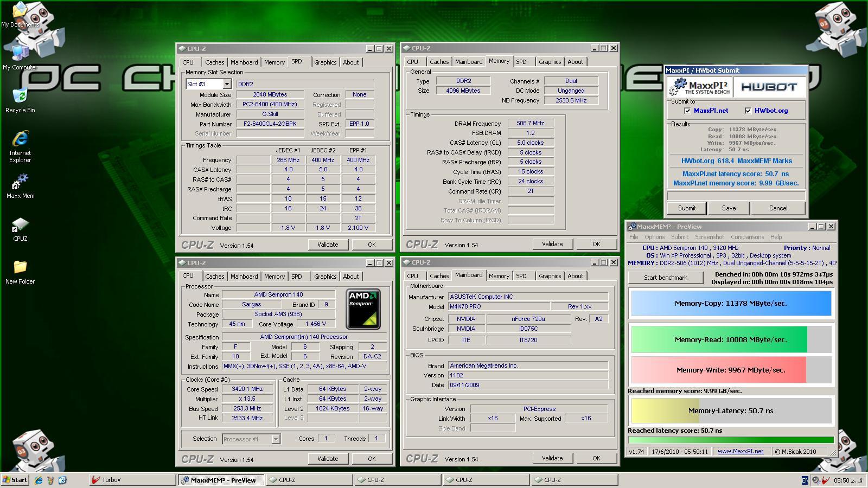The width and height of the screenshot is (868, 488).
Task: Click Internet Explorer quick launch icon
Action: [39, 480]
